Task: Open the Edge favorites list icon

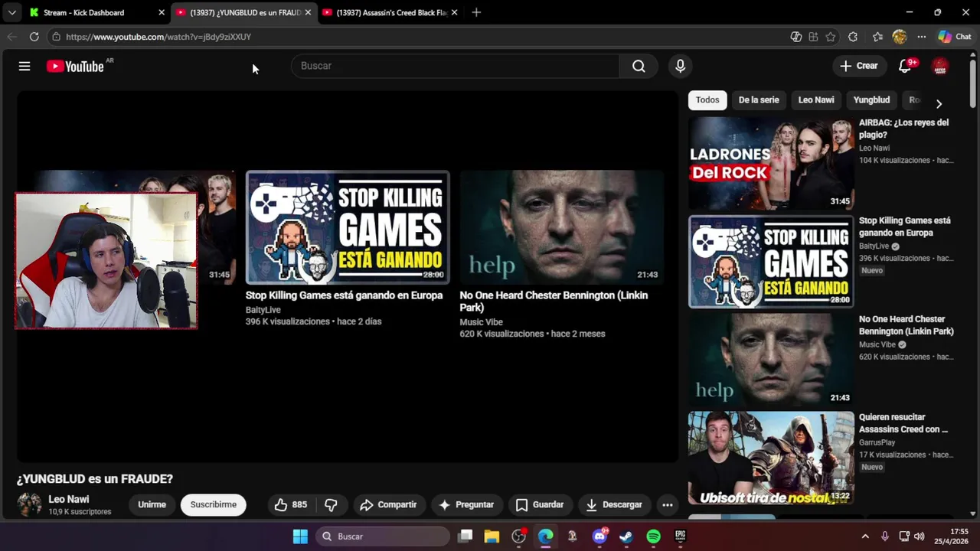Action: pyautogui.click(x=877, y=37)
